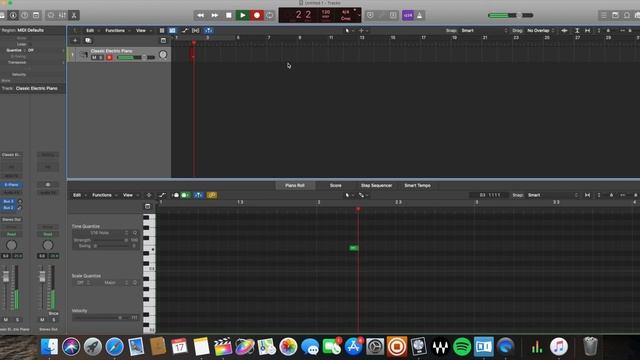
Task: Open the Tempo display in LCD
Action: point(326,16)
